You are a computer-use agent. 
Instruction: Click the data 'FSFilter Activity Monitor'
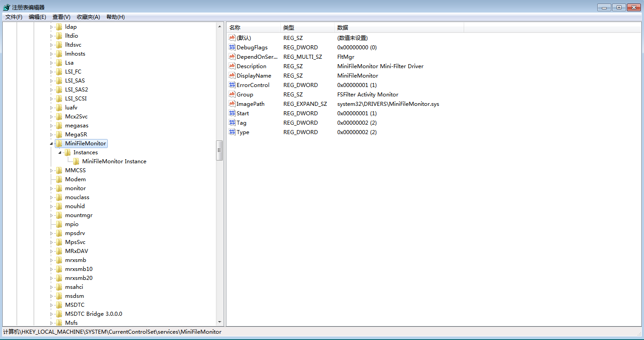click(x=368, y=94)
